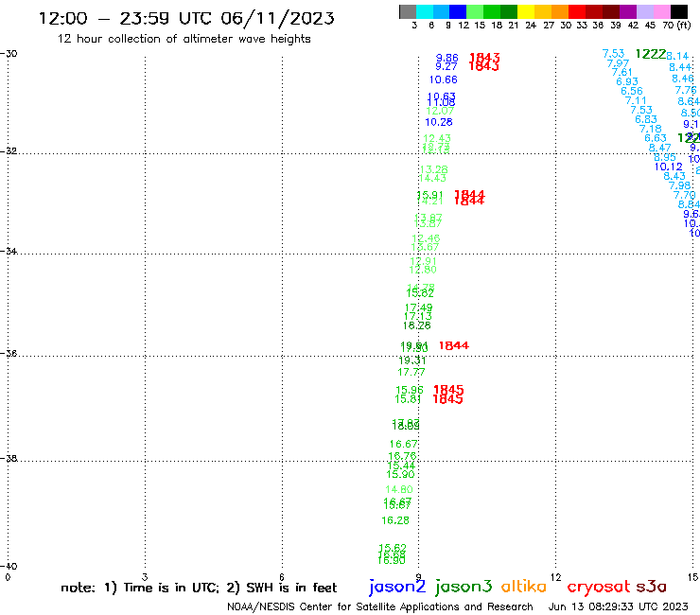The height and width of the screenshot is (615, 700).
Task: Select the wave height value 6.93
Action: [627, 81]
